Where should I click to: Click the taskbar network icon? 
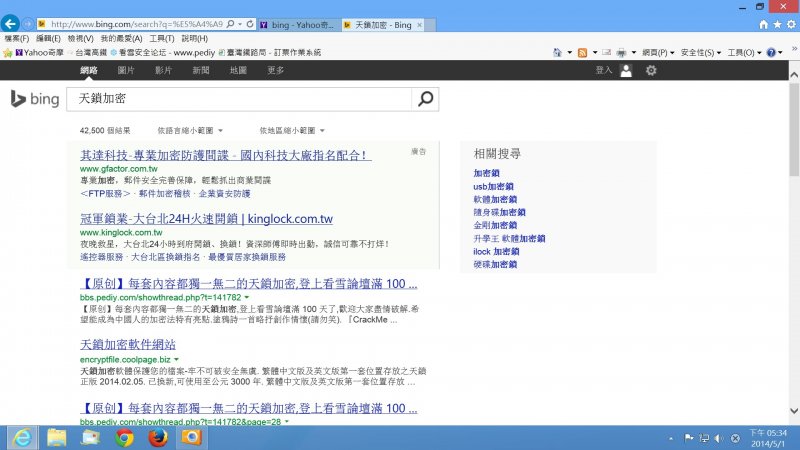coord(704,438)
